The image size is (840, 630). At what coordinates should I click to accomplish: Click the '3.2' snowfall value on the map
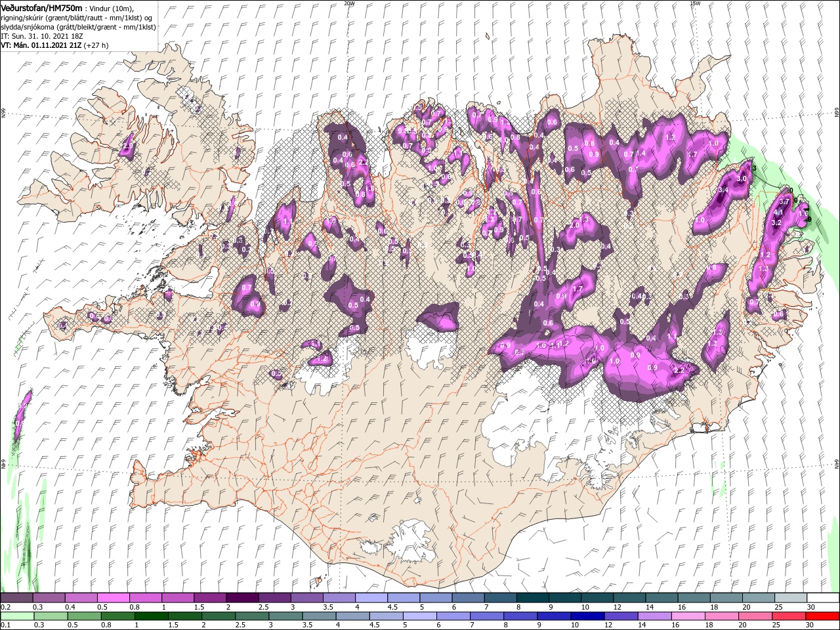[776, 222]
